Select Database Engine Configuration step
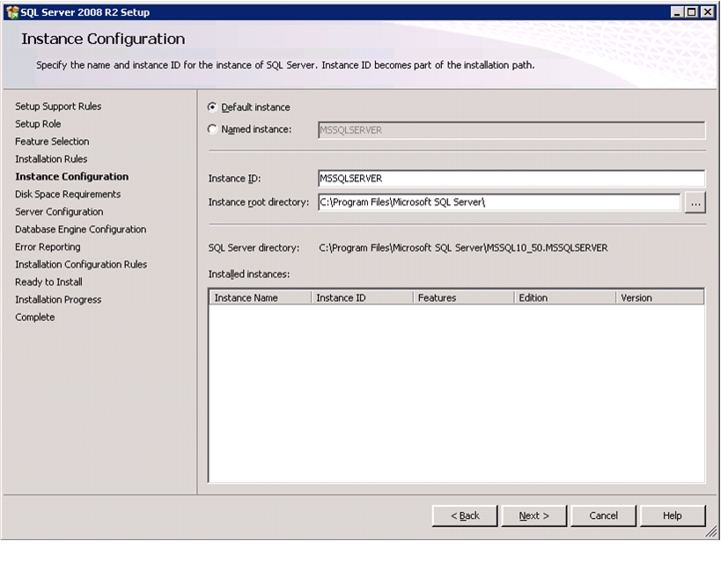This screenshot has width=728, height=563. (80, 230)
